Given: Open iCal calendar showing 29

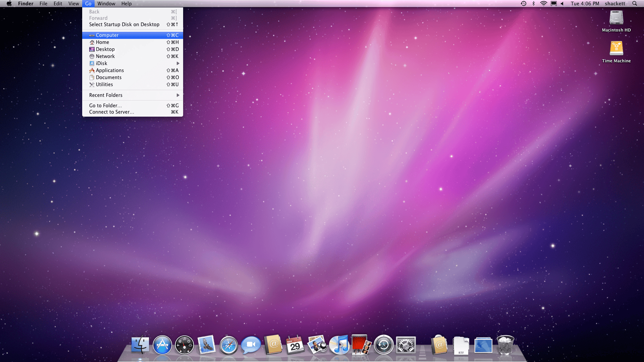Looking at the screenshot, I should click(295, 345).
